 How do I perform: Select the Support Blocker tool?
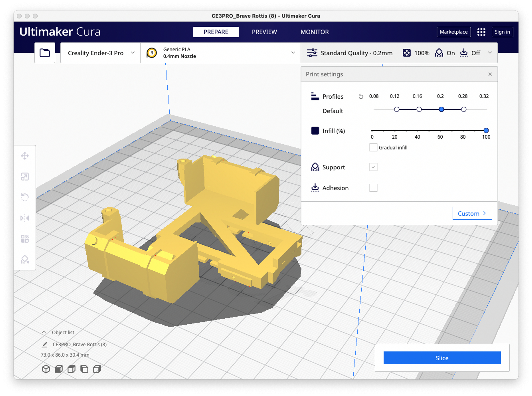click(25, 259)
